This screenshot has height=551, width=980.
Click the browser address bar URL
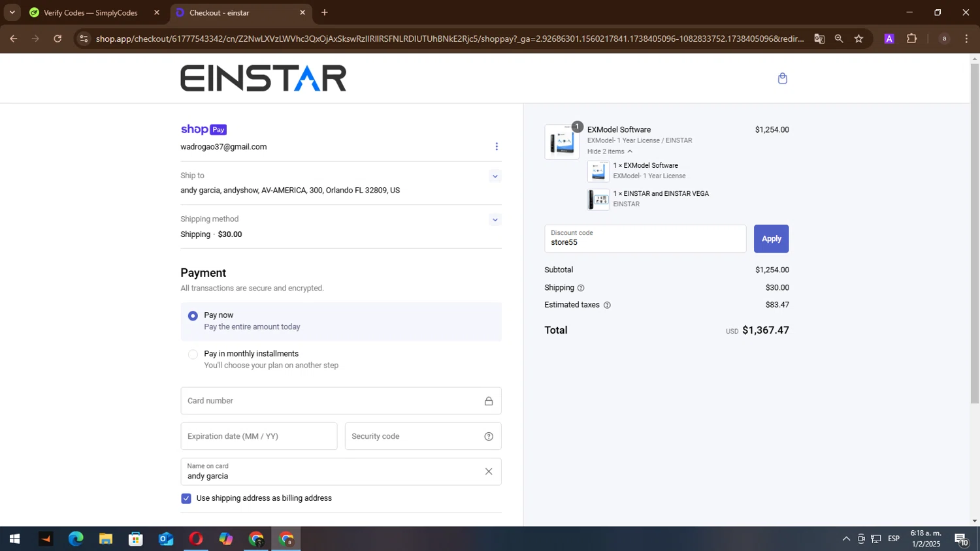[x=449, y=39]
